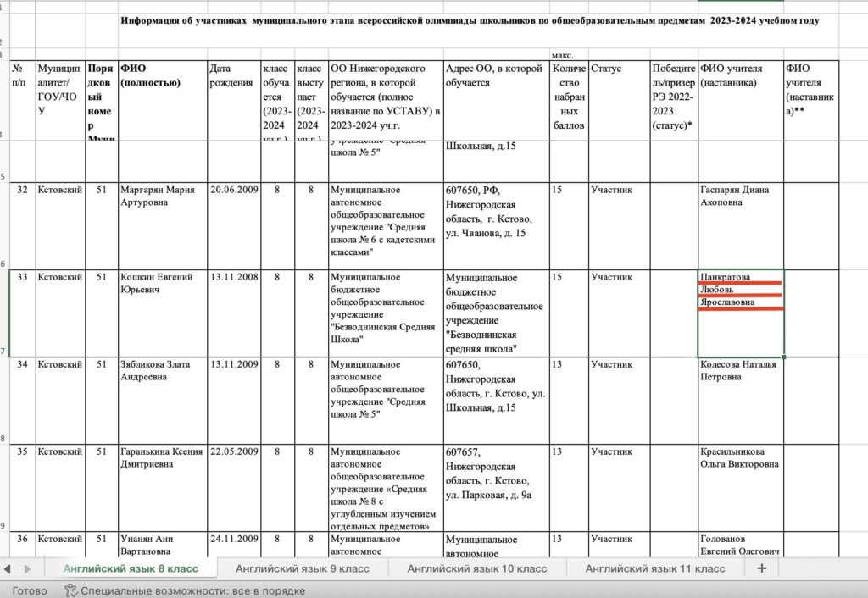868x598 pixels.
Task: Select the Английский язык 11 класс sheet tab
Action: (x=654, y=568)
